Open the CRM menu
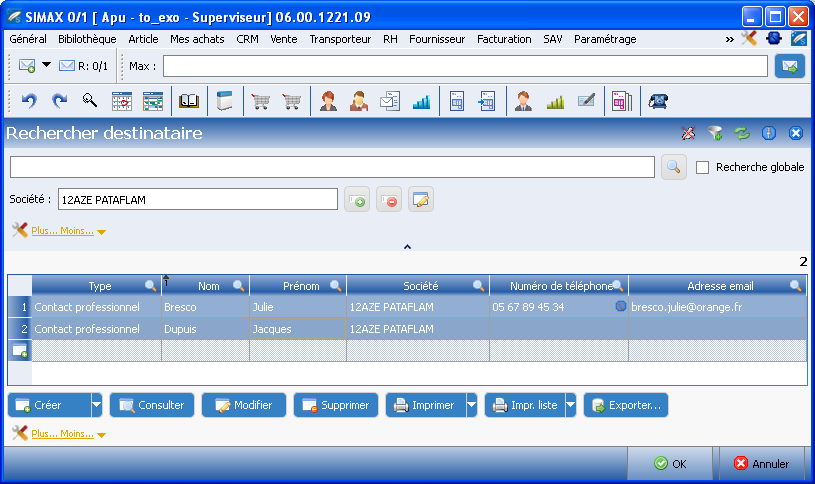 [x=247, y=39]
